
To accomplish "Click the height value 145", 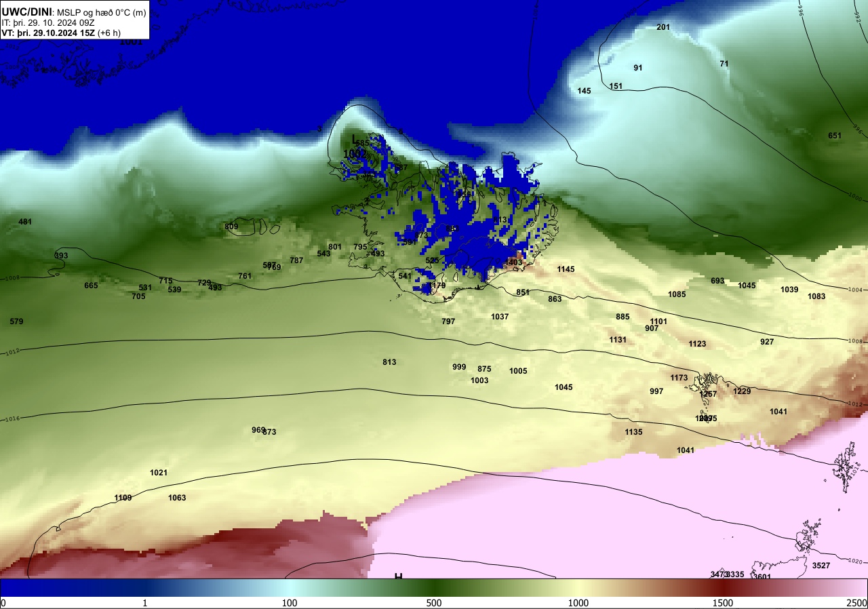I will [584, 91].
